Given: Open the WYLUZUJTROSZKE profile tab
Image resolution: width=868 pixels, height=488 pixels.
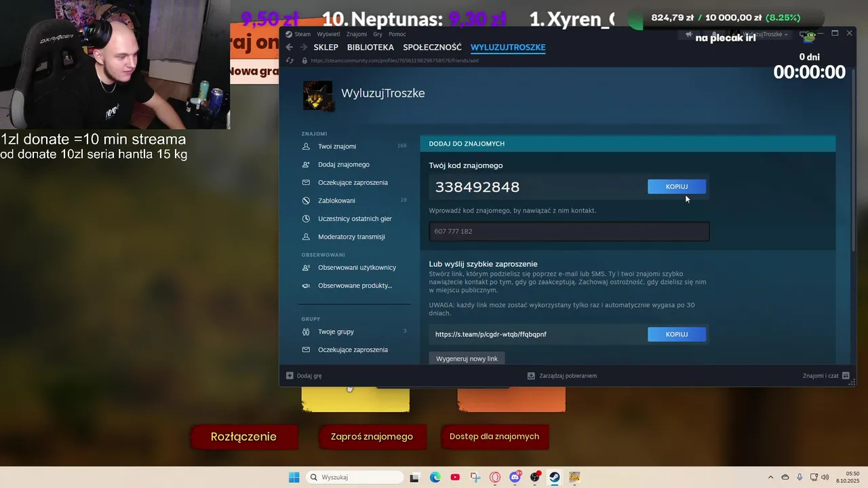Looking at the screenshot, I should [x=508, y=47].
